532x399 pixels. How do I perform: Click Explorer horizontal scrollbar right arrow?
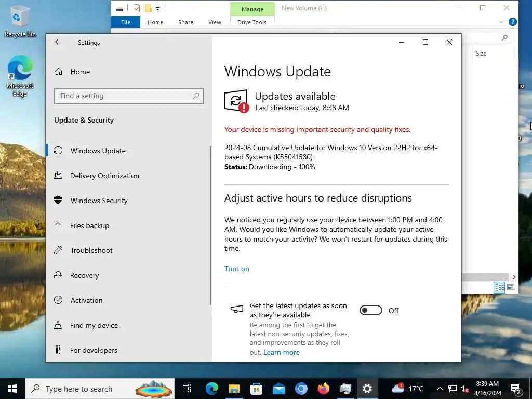(514, 277)
